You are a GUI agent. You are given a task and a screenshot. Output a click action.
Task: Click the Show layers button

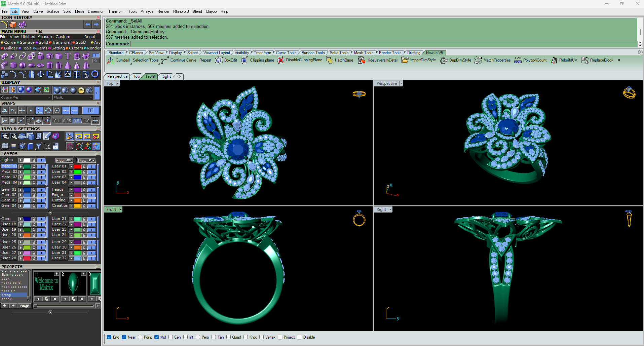86,160
